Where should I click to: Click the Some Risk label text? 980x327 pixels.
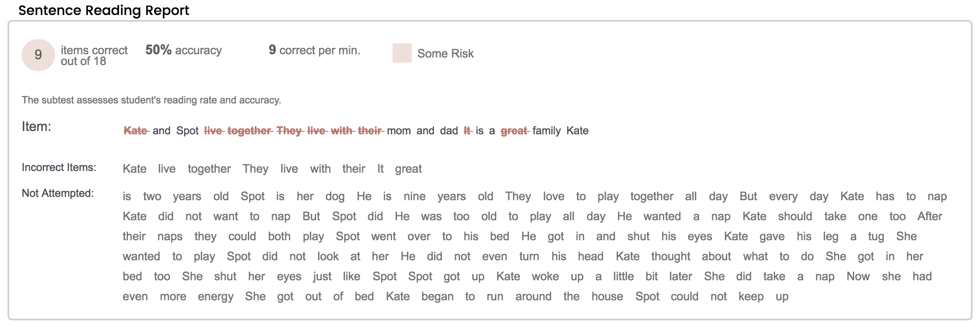point(445,53)
